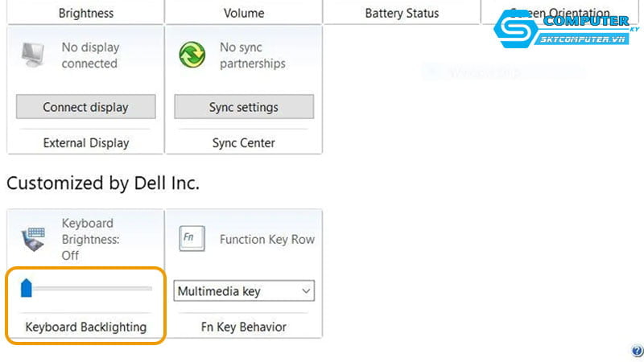Image resolution: width=644 pixels, height=362 pixels.
Task: Select the Volume tile label
Action: point(243,13)
